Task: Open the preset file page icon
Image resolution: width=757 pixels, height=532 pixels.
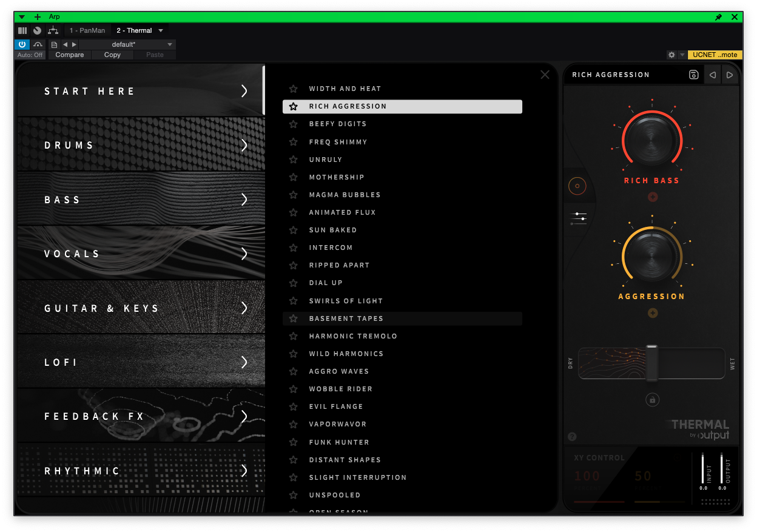Action: pos(54,45)
